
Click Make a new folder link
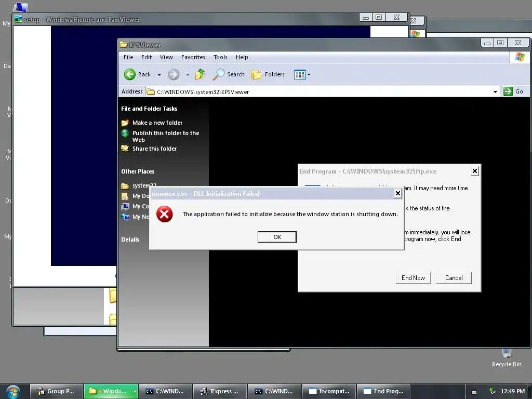(157, 123)
